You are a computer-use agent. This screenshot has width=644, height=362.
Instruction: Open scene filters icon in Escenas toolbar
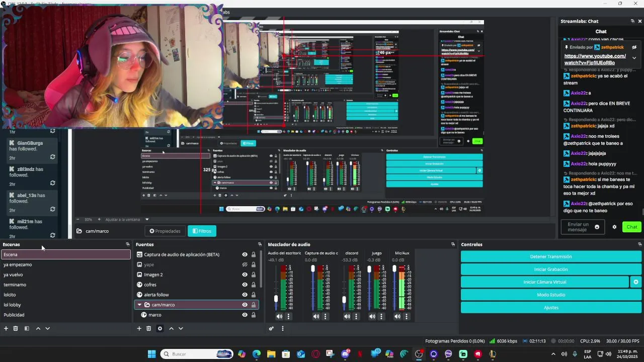[x=27, y=328]
